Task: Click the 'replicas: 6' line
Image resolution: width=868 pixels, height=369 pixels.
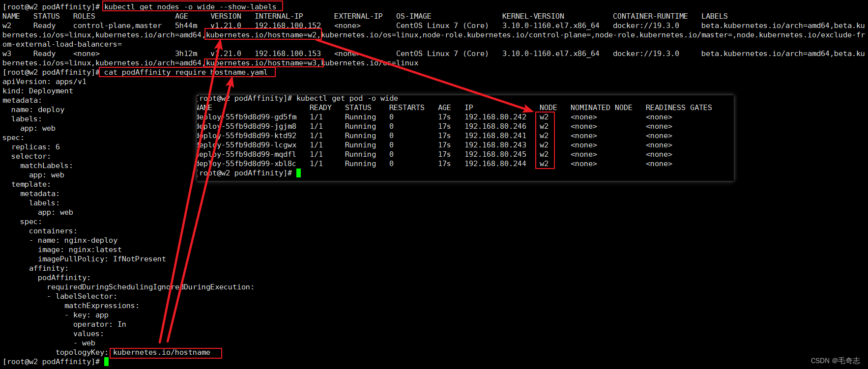Action: point(35,147)
